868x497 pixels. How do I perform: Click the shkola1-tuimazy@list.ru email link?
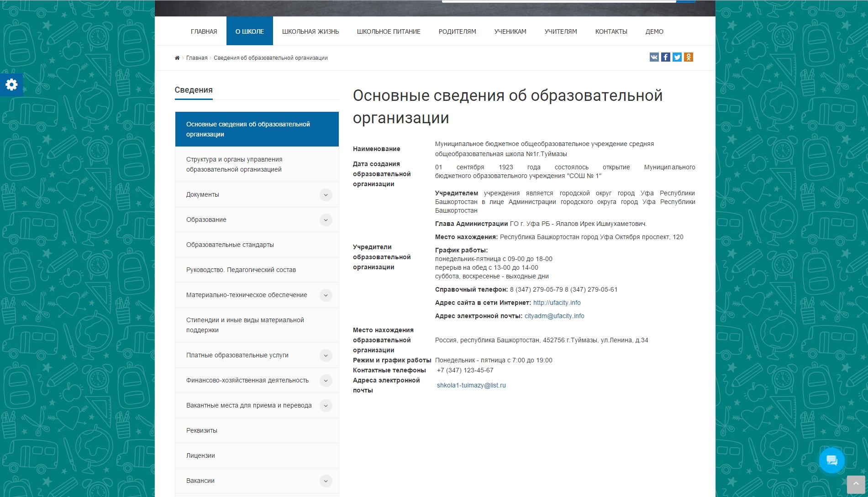point(471,385)
